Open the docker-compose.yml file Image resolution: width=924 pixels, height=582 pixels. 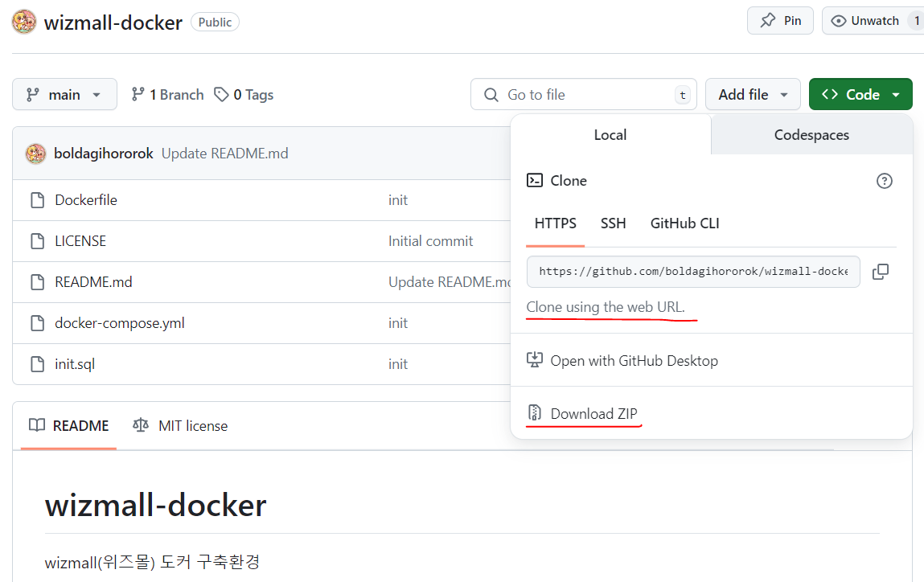tap(120, 323)
